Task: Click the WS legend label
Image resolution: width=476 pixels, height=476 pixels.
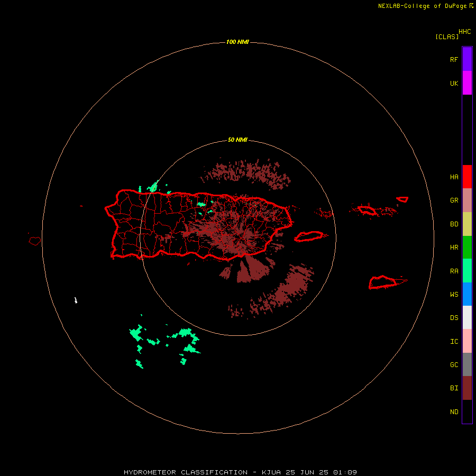Action: click(x=454, y=295)
